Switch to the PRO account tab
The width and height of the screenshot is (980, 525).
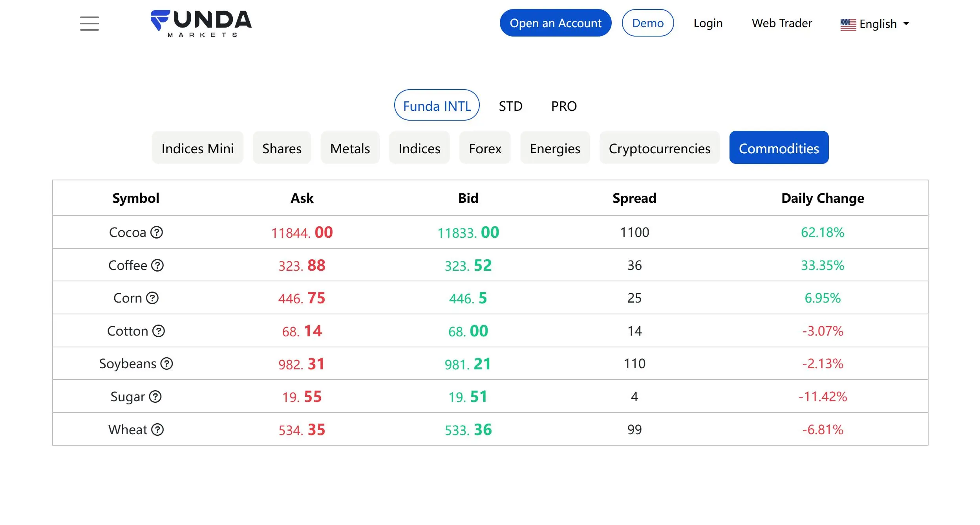coord(564,106)
